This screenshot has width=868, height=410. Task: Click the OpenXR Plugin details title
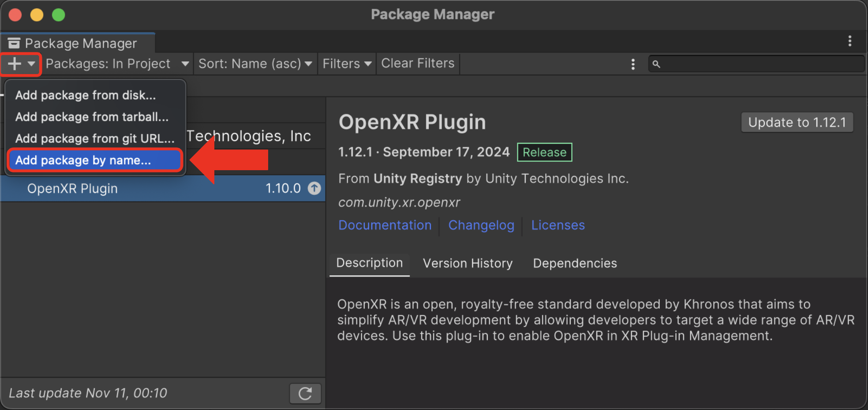point(412,122)
